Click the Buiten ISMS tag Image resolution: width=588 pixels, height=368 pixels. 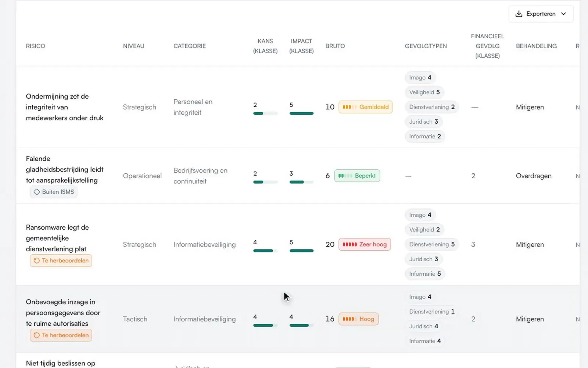54,192
